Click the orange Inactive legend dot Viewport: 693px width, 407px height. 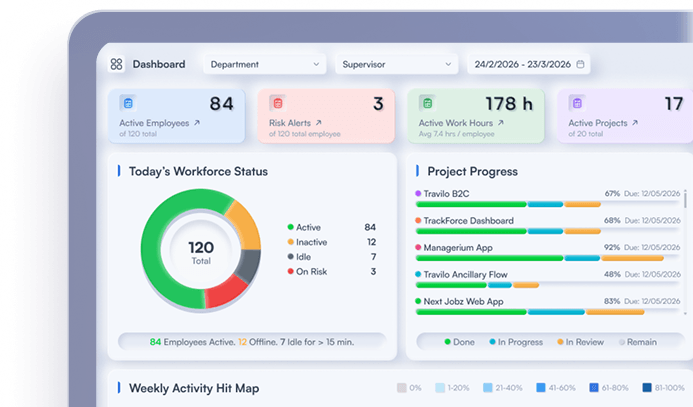coord(290,242)
